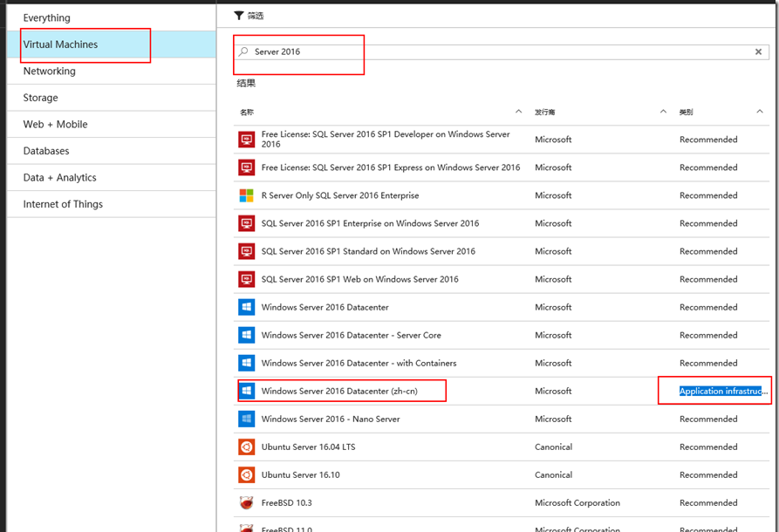Click Microsoft publisher for R Server Only row
The image size is (779, 532).
(553, 195)
